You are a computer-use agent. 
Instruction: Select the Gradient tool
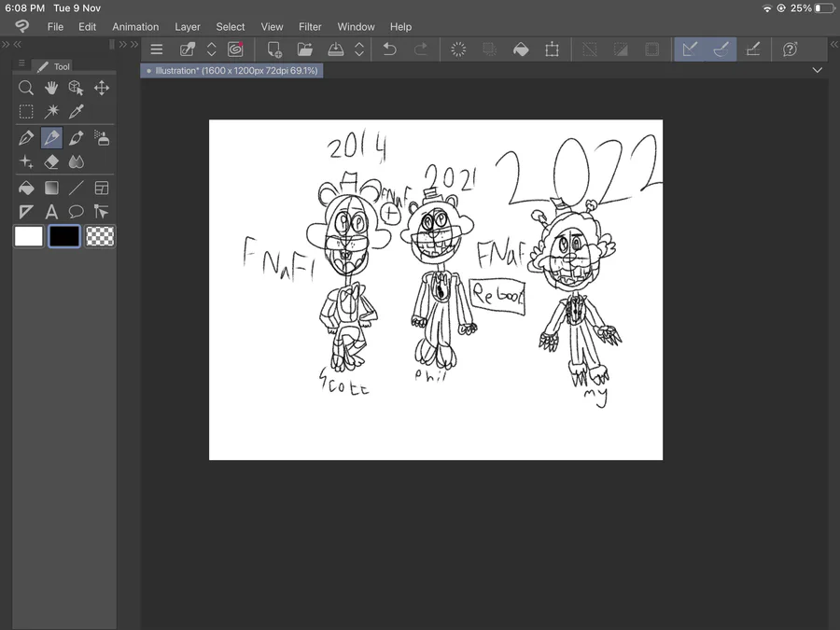(x=51, y=188)
